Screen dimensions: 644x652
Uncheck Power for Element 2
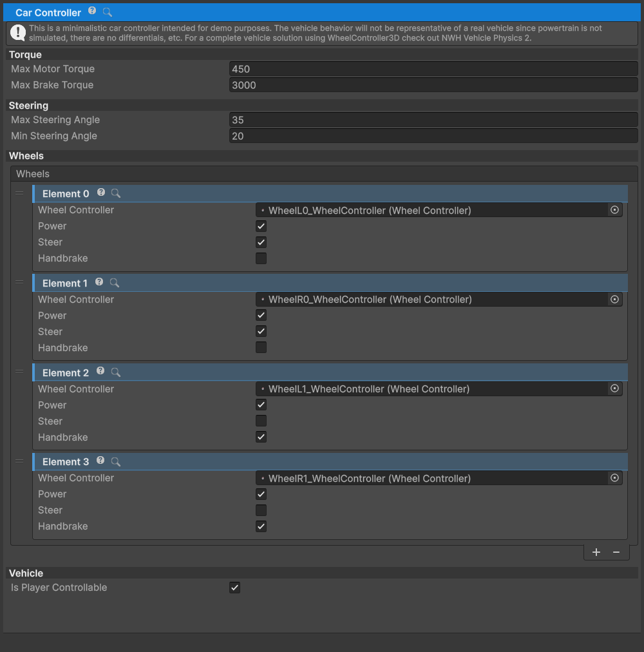click(x=261, y=405)
